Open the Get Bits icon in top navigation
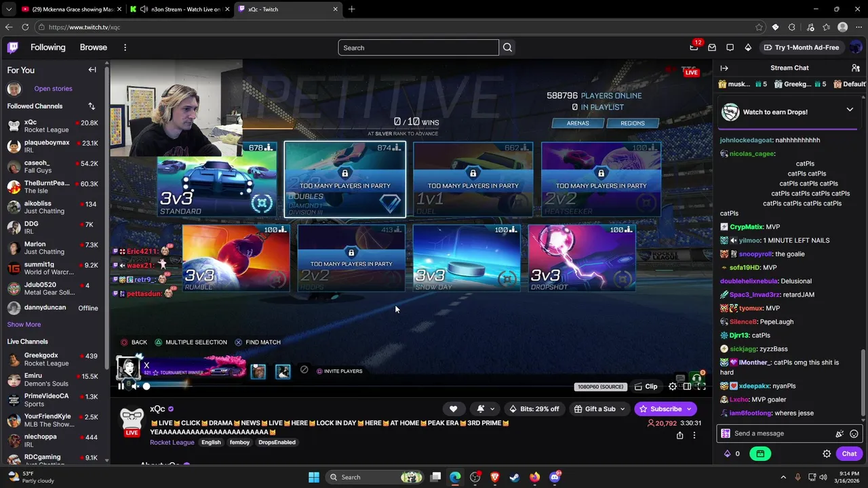Viewport: 868px width, 488px height. pyautogui.click(x=748, y=47)
